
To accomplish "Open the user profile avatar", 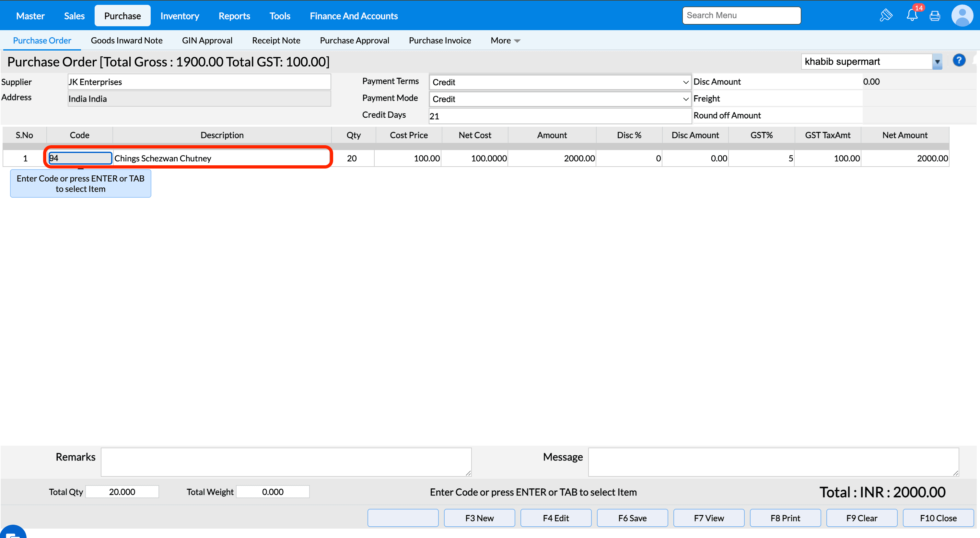I will 962,16.
